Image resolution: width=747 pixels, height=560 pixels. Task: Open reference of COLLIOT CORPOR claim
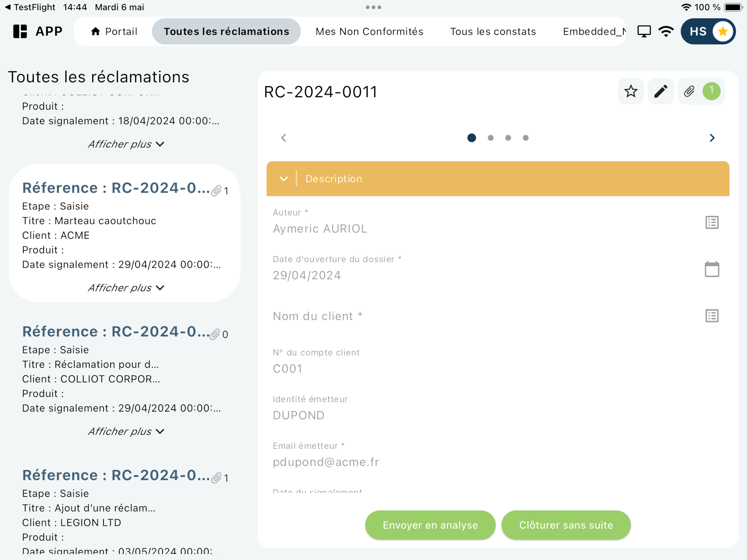coord(116,331)
